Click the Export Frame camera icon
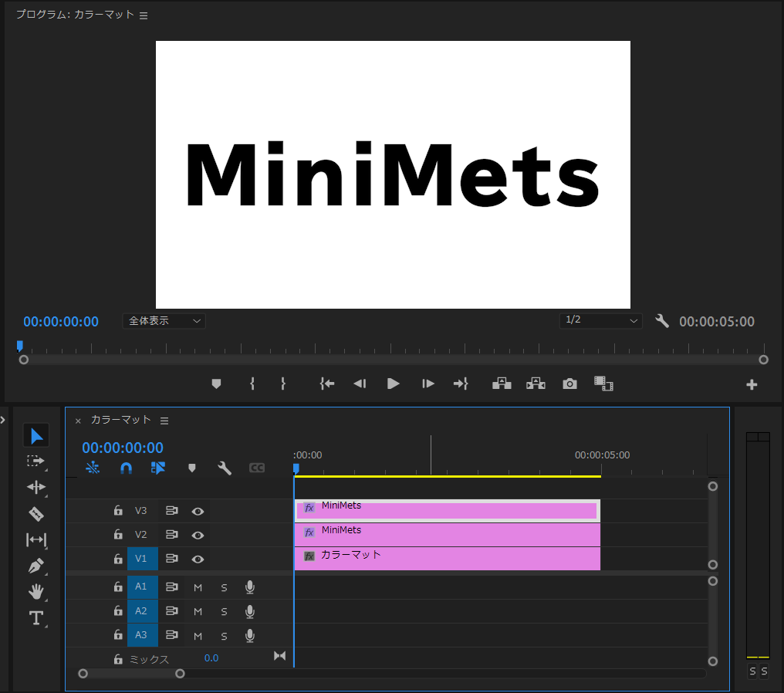Viewport: 784px width, 693px height. coord(569,384)
